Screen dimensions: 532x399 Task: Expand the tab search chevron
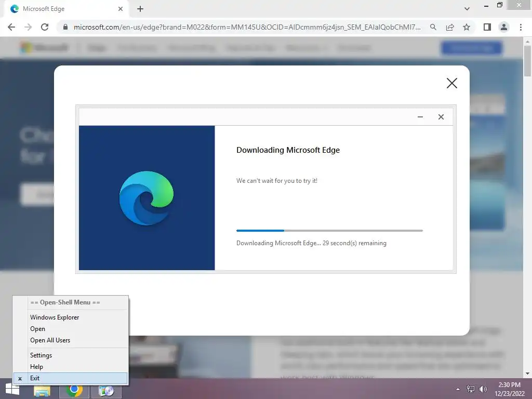click(467, 9)
